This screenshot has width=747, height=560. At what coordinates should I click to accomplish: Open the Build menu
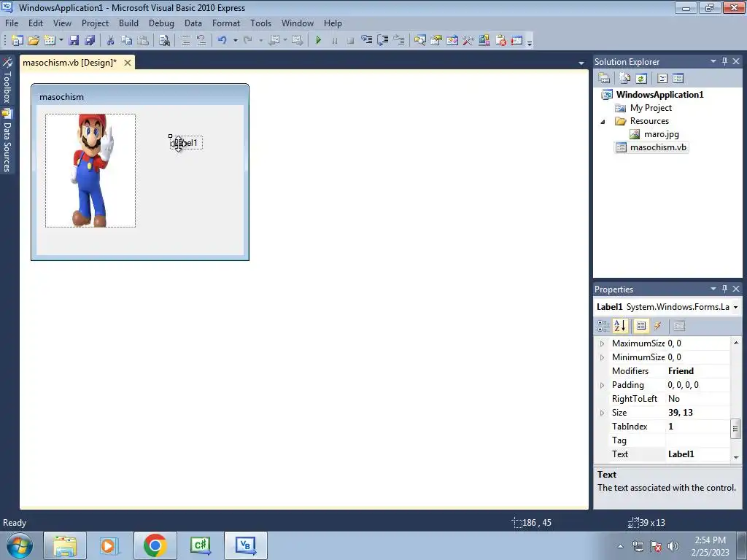(128, 23)
